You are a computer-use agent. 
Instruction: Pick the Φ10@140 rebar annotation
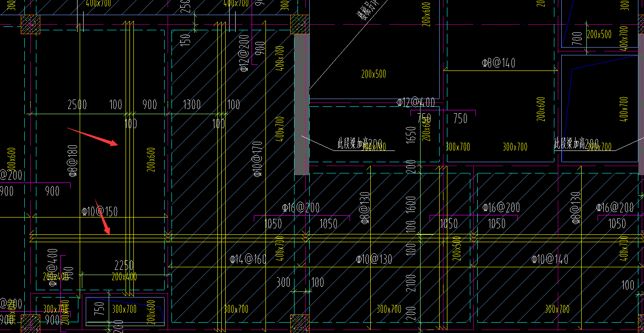[x=550, y=259]
